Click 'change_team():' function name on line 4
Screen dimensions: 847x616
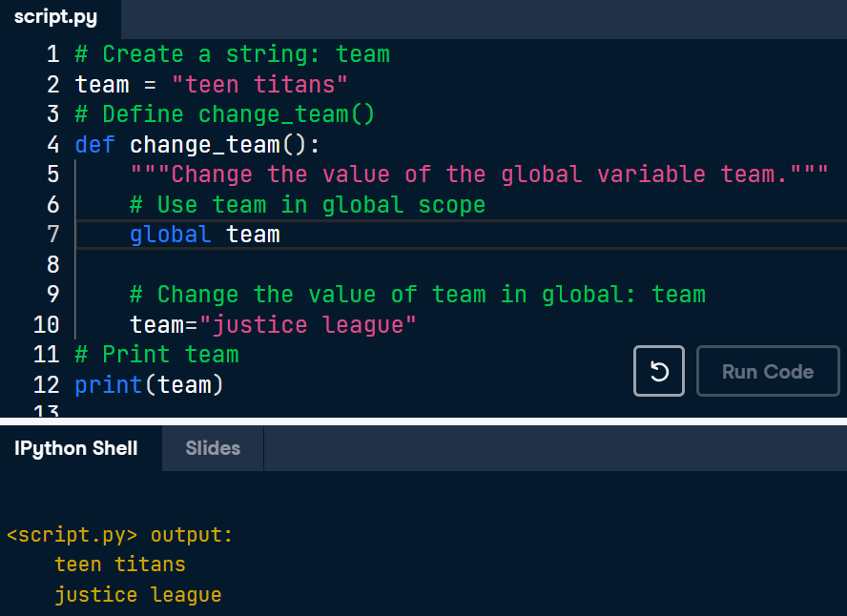click(225, 145)
